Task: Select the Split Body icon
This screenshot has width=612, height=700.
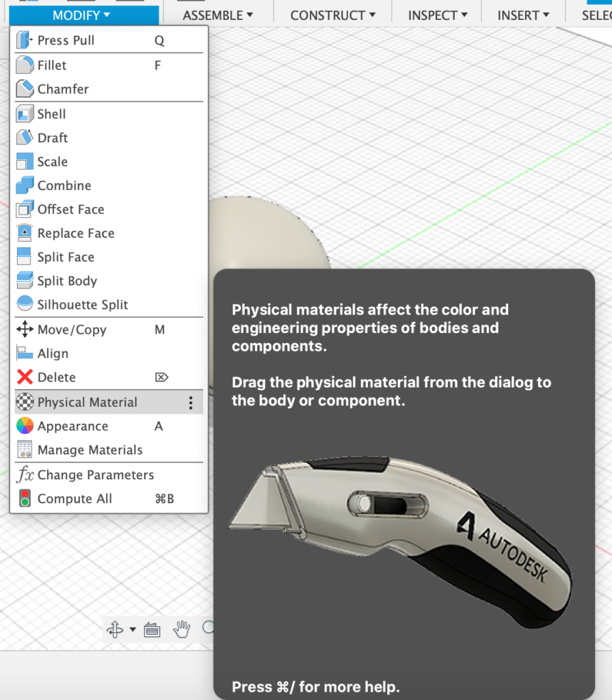Action: tap(25, 281)
